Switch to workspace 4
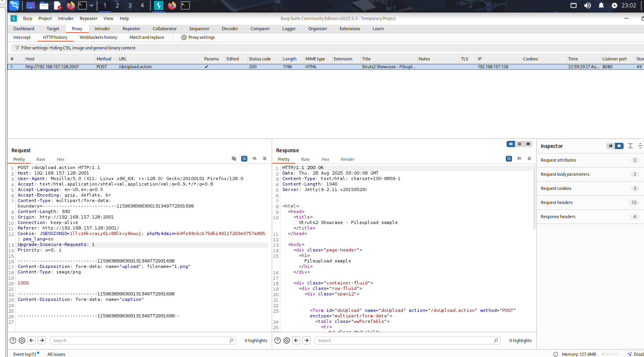Screen dimensions: 644x357 click(x=142, y=5)
